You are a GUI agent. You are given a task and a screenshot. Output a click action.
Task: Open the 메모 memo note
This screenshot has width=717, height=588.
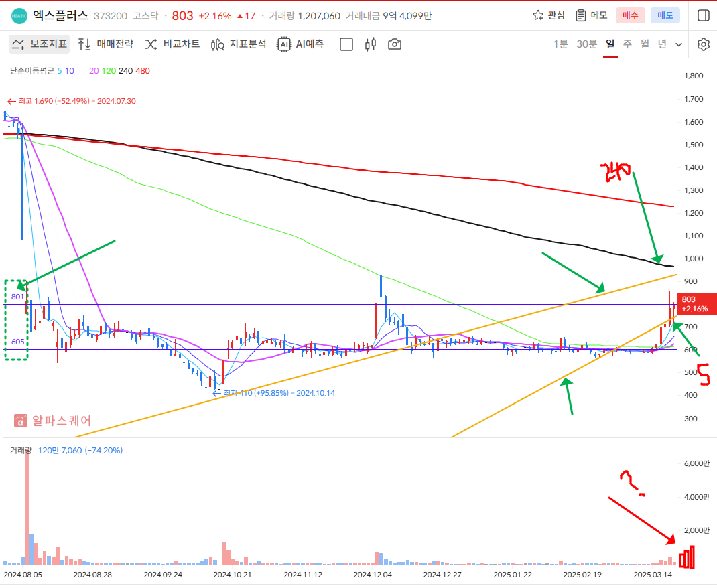pyautogui.click(x=591, y=15)
